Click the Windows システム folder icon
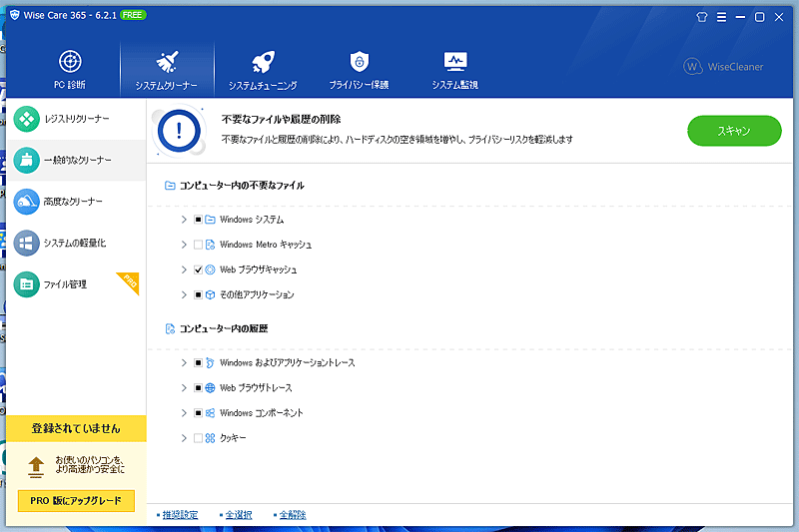This screenshot has height=532, width=799. tap(210, 220)
